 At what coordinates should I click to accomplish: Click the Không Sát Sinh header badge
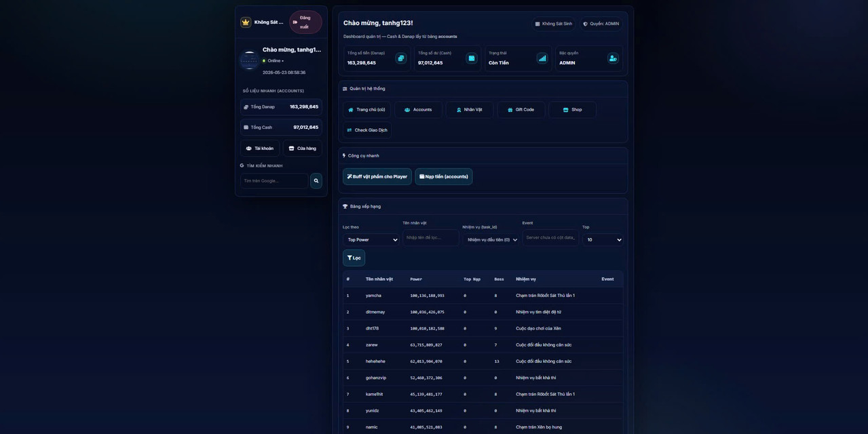[554, 24]
